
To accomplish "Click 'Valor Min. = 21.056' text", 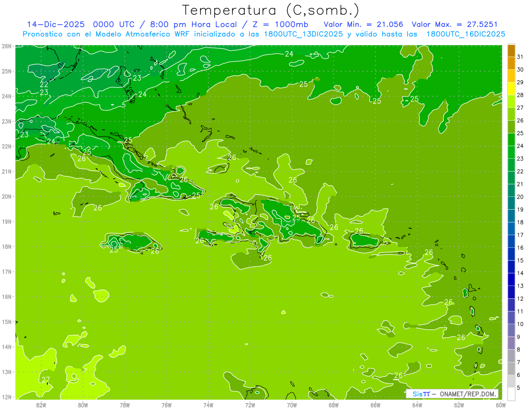I will tap(364, 24).
